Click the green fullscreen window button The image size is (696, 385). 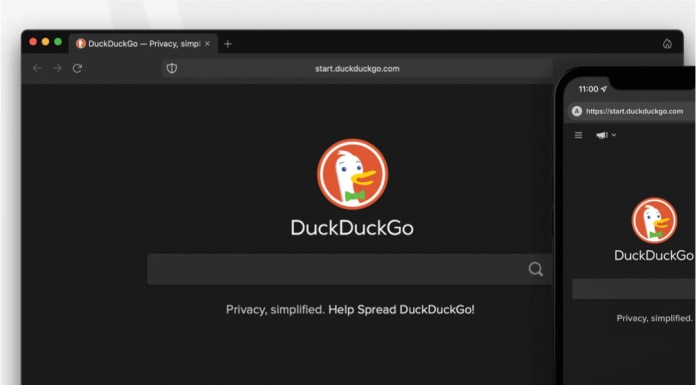[x=58, y=42]
